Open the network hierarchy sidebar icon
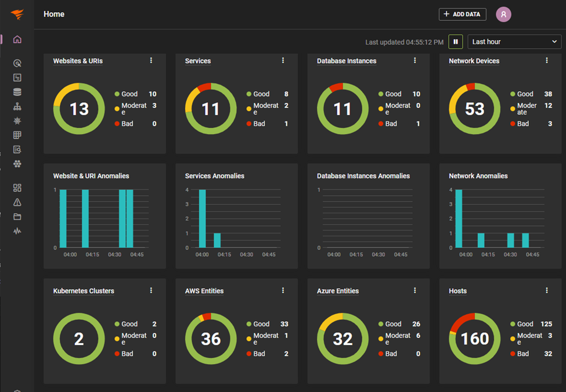 pyautogui.click(x=17, y=106)
